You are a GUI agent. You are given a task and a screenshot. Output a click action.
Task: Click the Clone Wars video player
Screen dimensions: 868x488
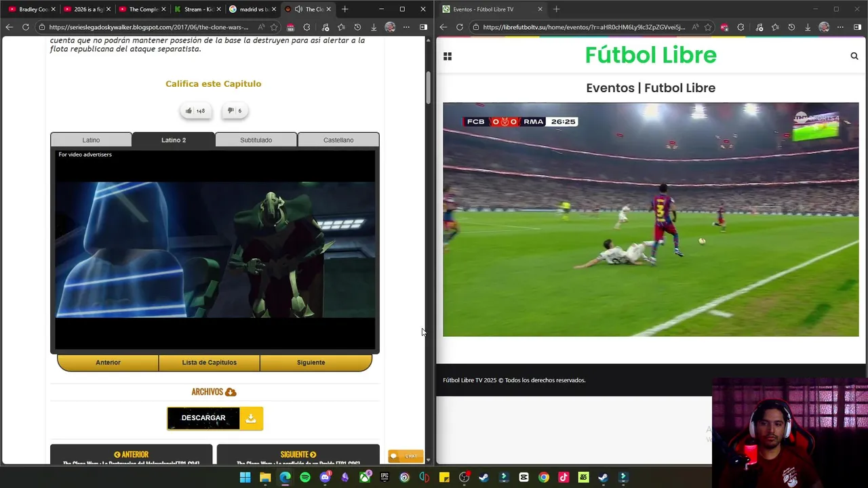(215, 250)
